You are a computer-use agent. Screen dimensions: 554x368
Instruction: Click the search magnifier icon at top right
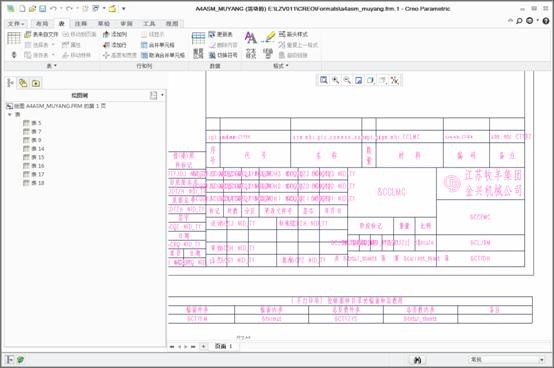[x=519, y=21]
